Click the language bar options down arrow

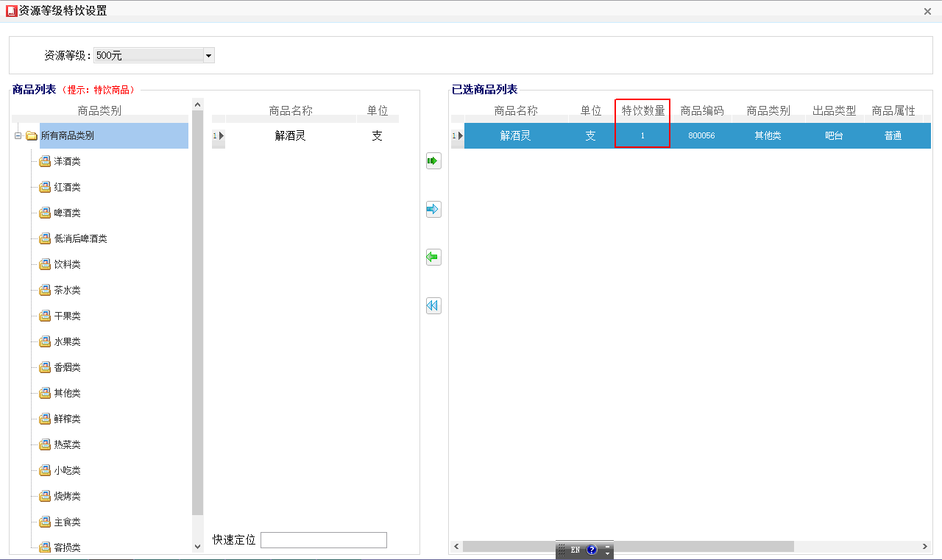coord(607,553)
